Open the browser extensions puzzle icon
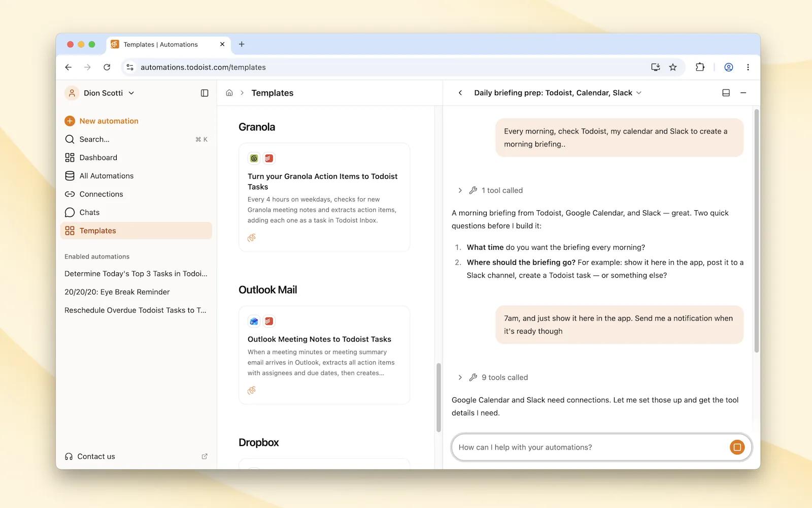 [700, 67]
